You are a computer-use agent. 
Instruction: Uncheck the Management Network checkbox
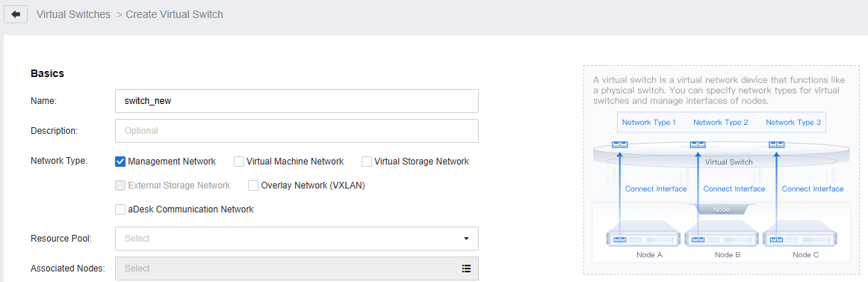120,162
